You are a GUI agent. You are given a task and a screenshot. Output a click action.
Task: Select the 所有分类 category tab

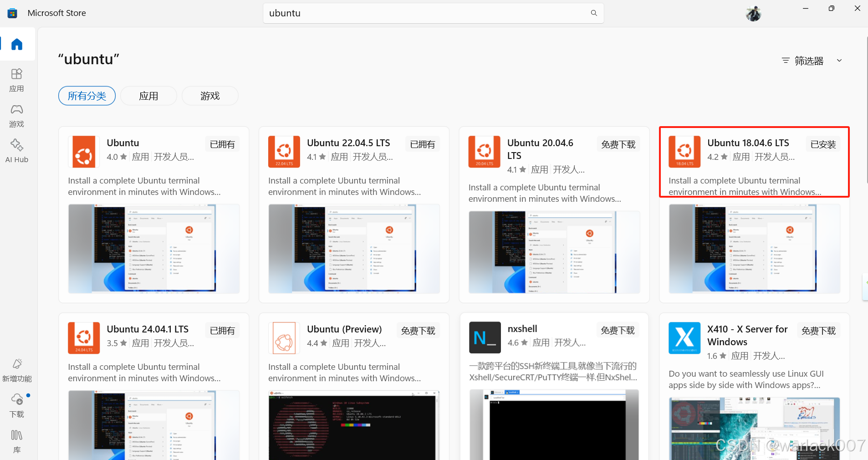87,96
